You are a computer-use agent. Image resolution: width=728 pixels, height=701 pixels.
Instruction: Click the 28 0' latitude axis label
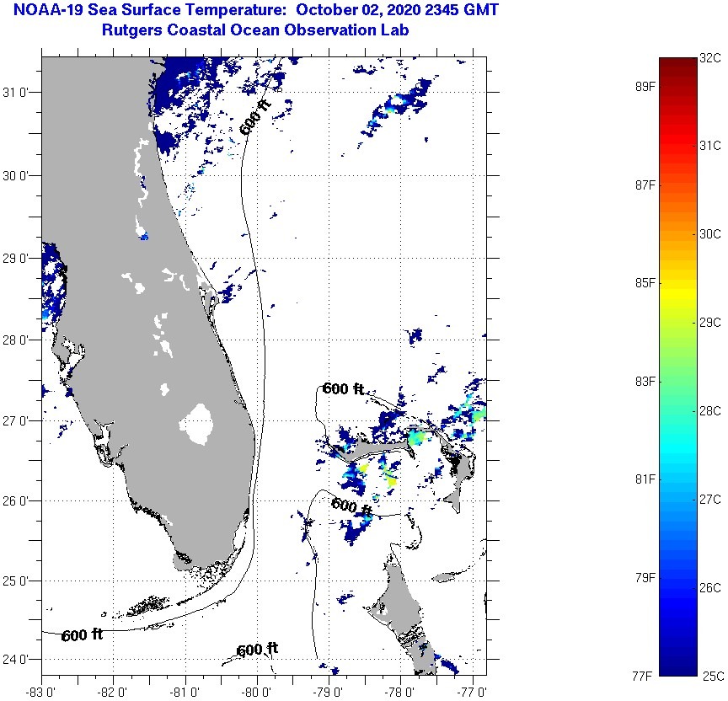point(19,340)
